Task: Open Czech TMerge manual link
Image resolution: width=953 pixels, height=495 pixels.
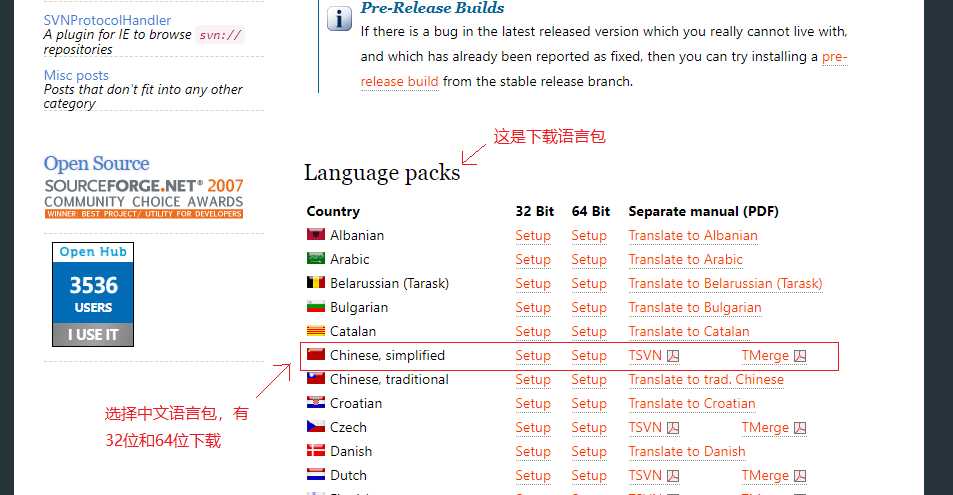Action: pos(765,428)
